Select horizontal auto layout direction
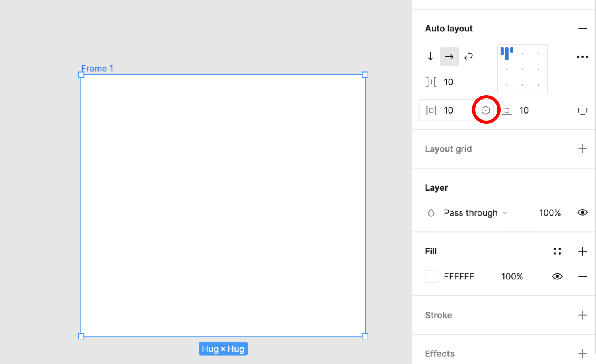 (449, 56)
